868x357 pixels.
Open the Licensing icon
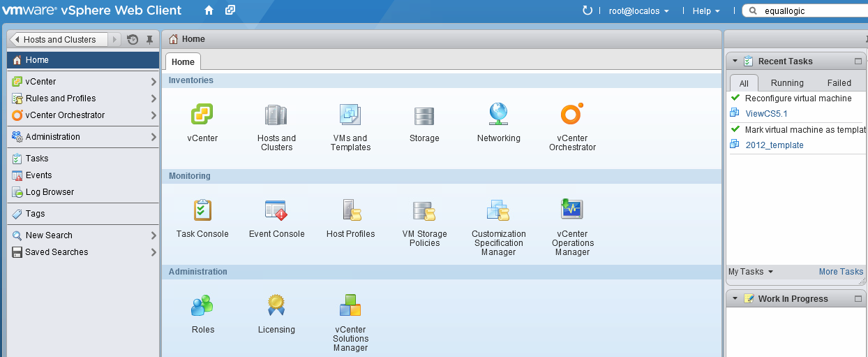[276, 305]
